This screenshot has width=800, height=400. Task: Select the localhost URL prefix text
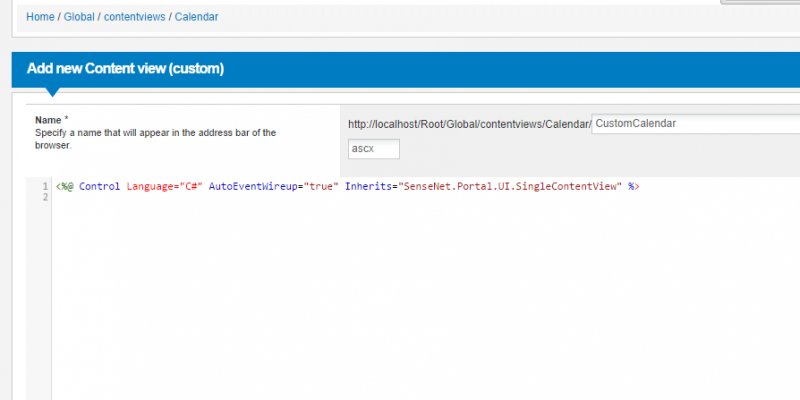point(469,124)
